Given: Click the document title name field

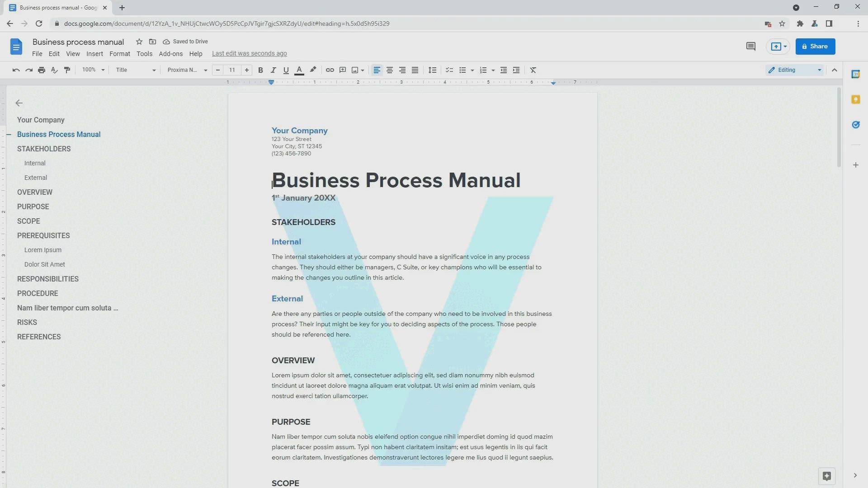Looking at the screenshot, I should (78, 42).
